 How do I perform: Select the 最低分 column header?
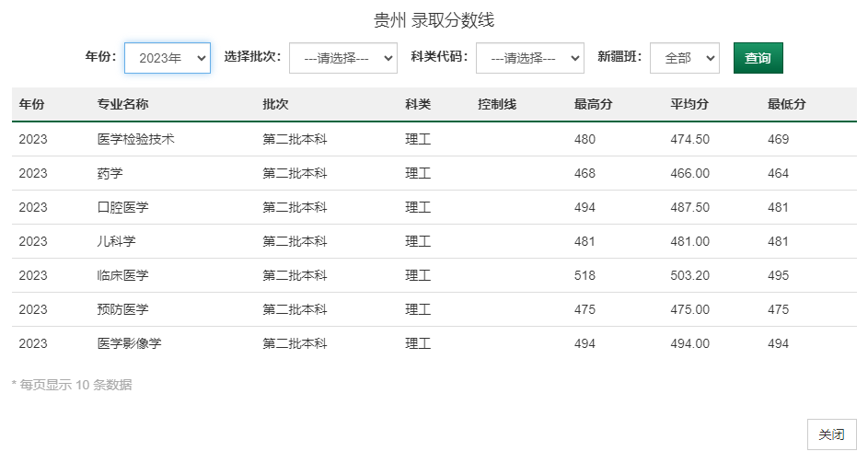[x=786, y=104]
